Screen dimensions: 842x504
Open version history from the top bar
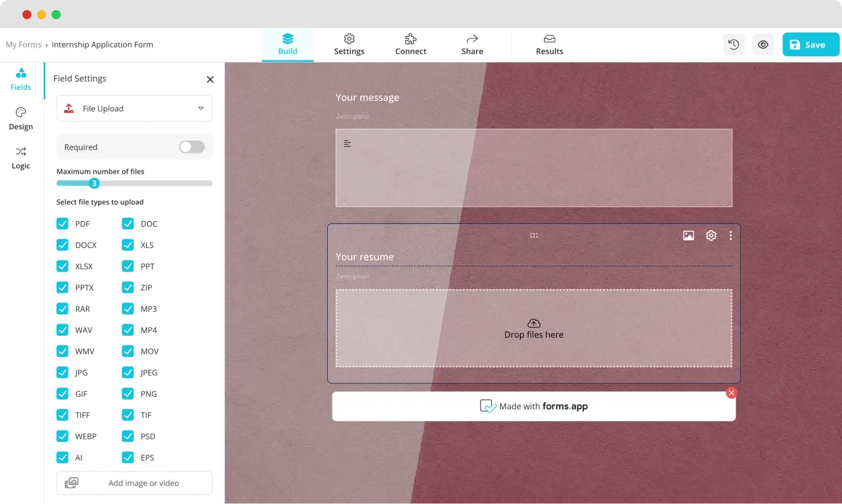(734, 44)
